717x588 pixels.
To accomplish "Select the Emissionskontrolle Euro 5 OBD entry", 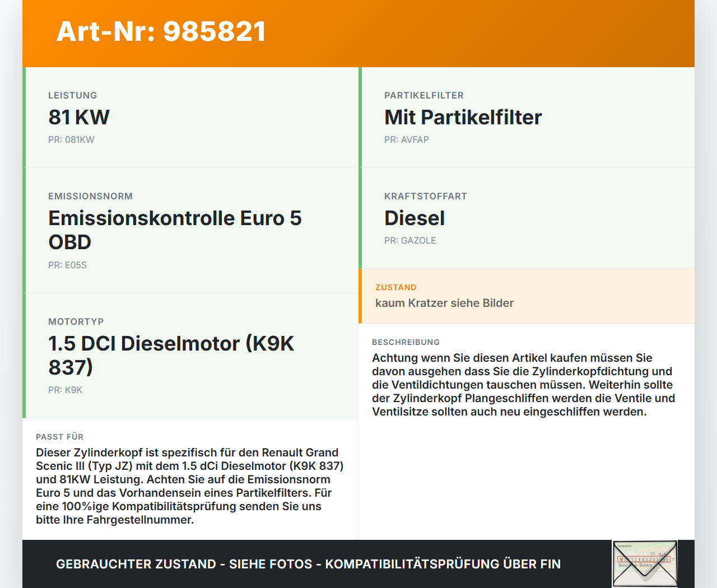I will (x=175, y=230).
